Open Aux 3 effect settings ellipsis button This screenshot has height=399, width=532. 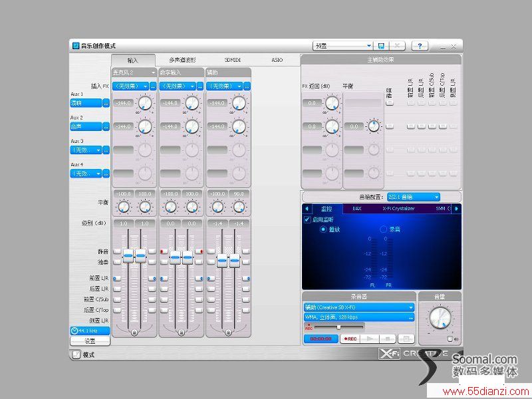(106, 150)
